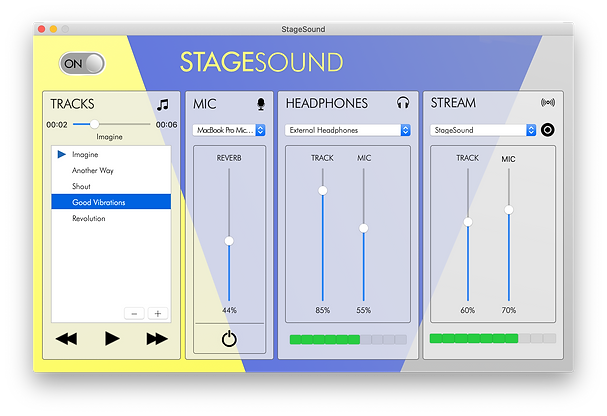Select the Imagine track in the list
The image size is (607, 416).
111,154
